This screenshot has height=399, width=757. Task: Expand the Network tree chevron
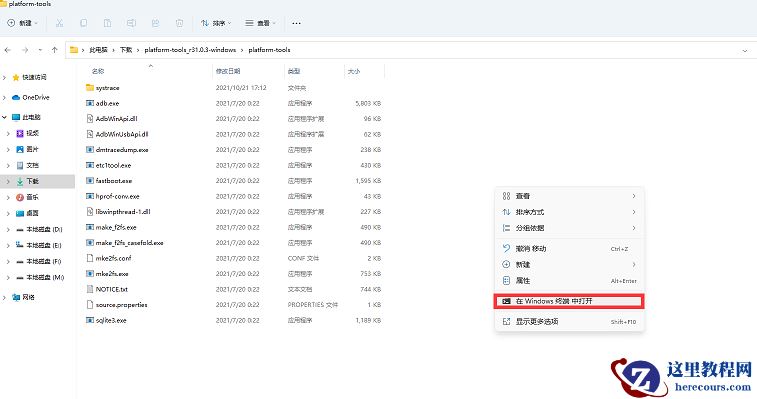[4, 297]
